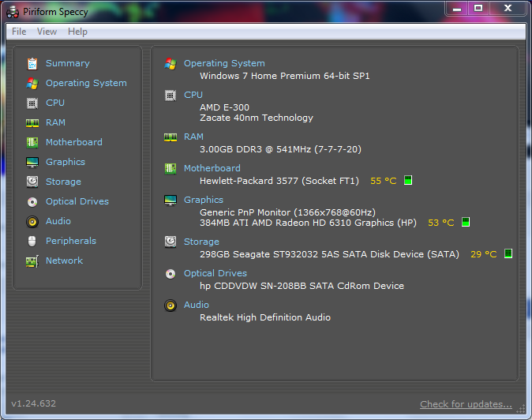The height and width of the screenshot is (420, 532).
Task: Click the CPU chip icon in summary panel
Action: tap(170, 96)
